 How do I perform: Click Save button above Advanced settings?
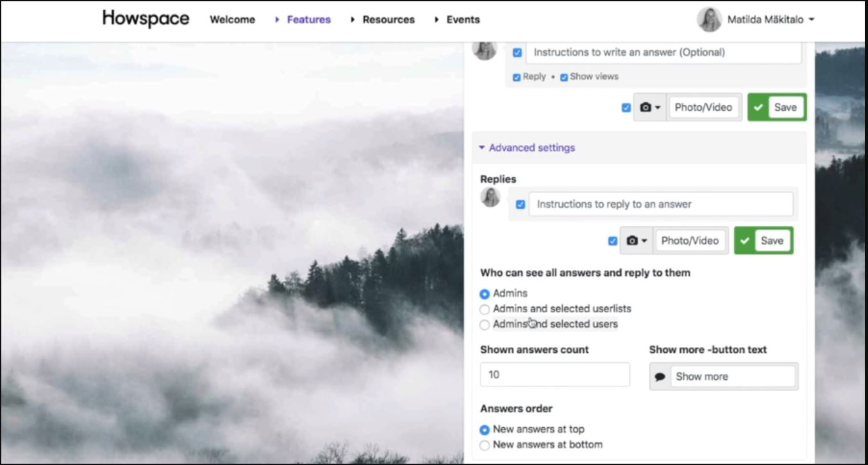(777, 108)
